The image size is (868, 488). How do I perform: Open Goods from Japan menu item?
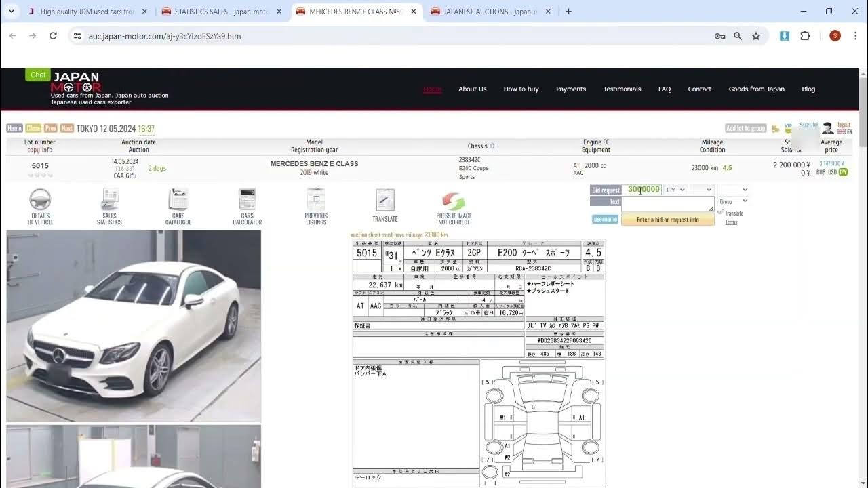point(757,89)
